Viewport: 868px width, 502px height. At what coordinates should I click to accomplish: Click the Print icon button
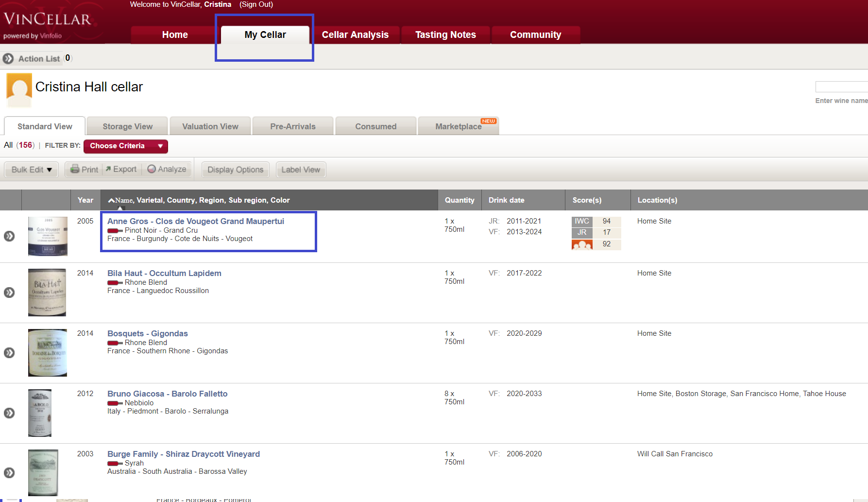(x=84, y=170)
